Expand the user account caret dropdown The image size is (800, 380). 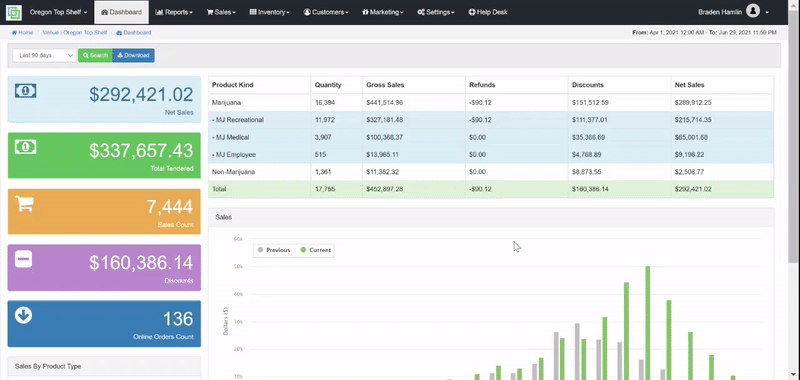pyautogui.click(x=767, y=12)
